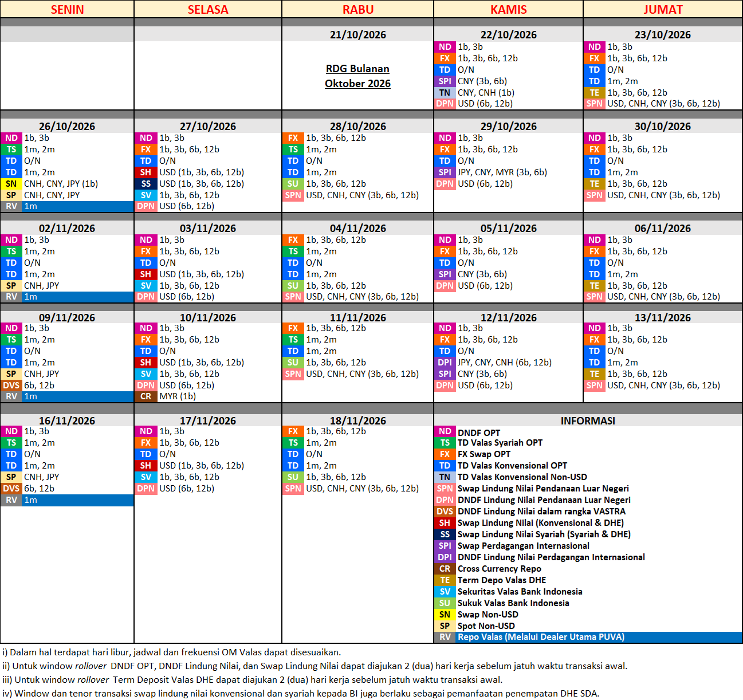The width and height of the screenshot is (743, 700).
Task: Select the "JPY, CNY, CNH (6b, 12b)" entry
Action: (x=505, y=363)
